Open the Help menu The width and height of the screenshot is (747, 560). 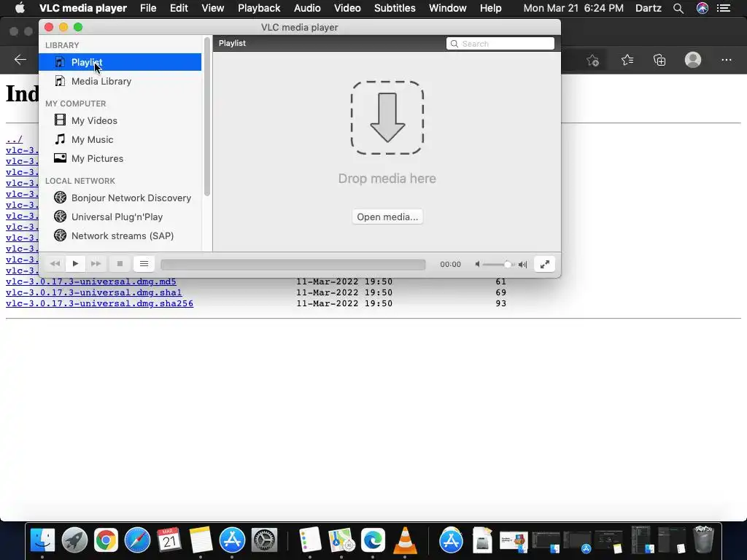pyautogui.click(x=491, y=8)
